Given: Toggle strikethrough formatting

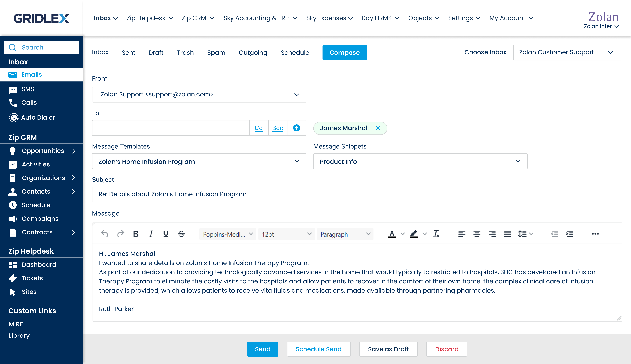Looking at the screenshot, I should [181, 234].
